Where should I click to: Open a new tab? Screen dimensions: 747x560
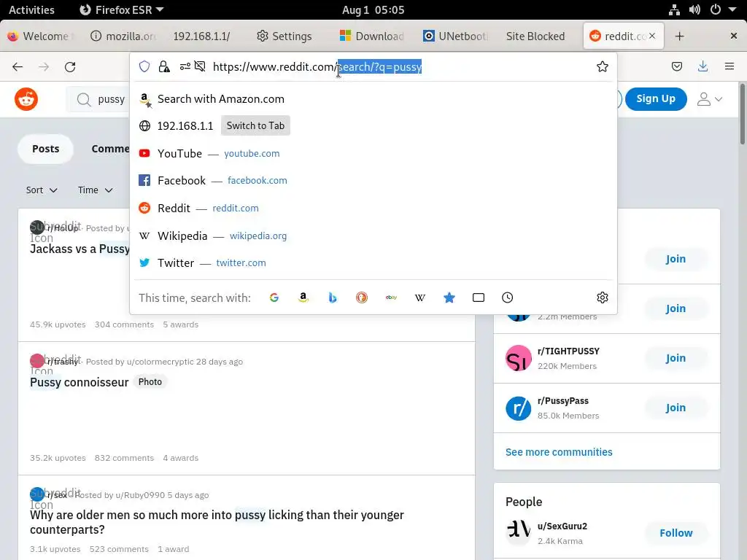pyautogui.click(x=679, y=36)
